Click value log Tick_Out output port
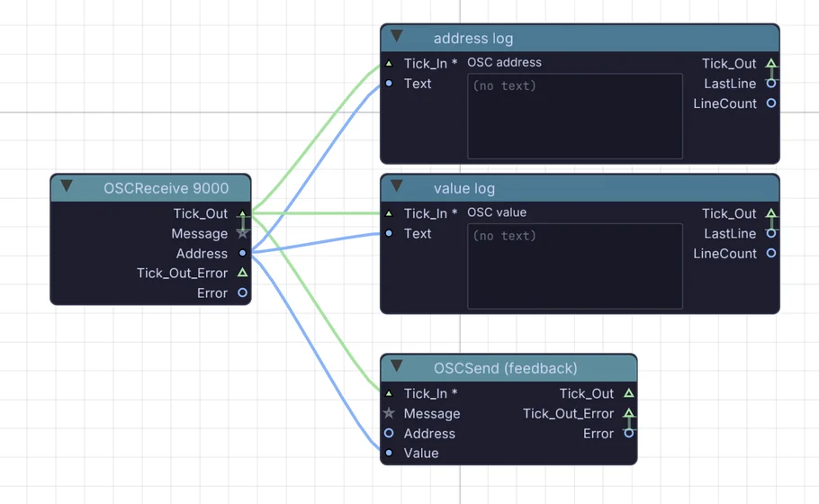The height and width of the screenshot is (504, 819). (x=771, y=213)
